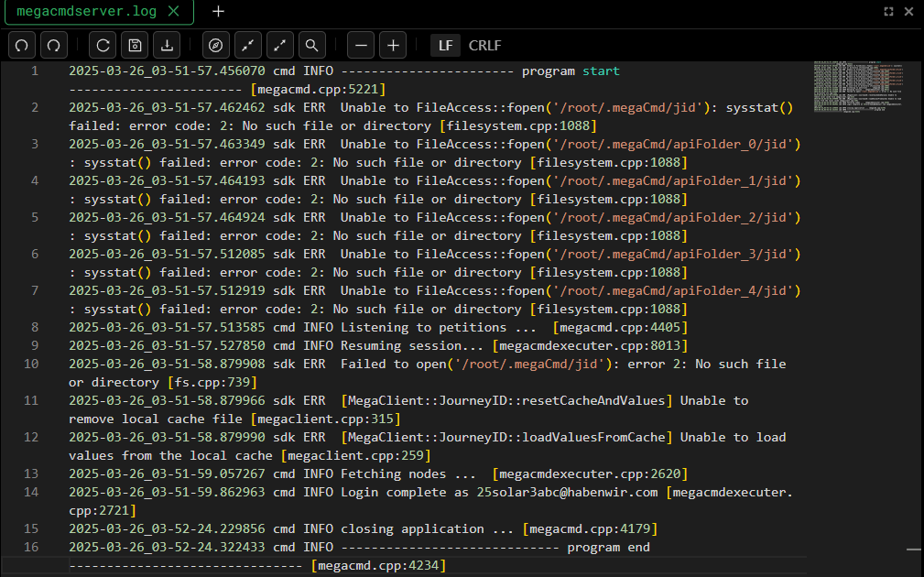Close the megacmdserver.log tab
Image resolution: width=924 pixels, height=577 pixels.
[x=174, y=12]
